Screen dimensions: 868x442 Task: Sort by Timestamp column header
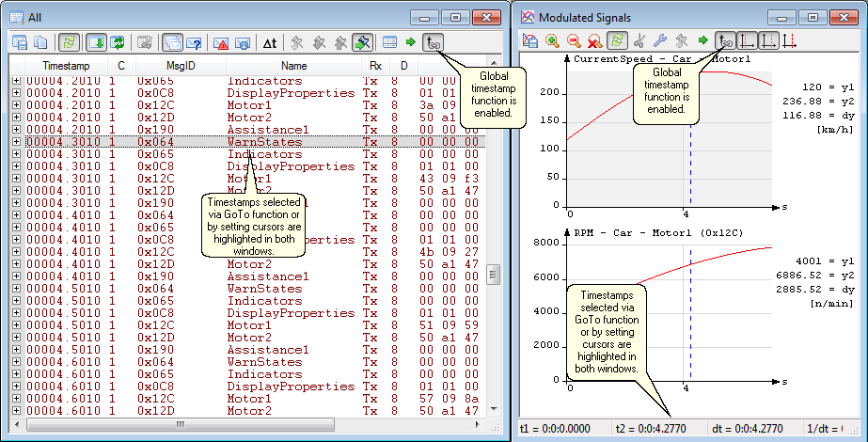click(x=66, y=66)
